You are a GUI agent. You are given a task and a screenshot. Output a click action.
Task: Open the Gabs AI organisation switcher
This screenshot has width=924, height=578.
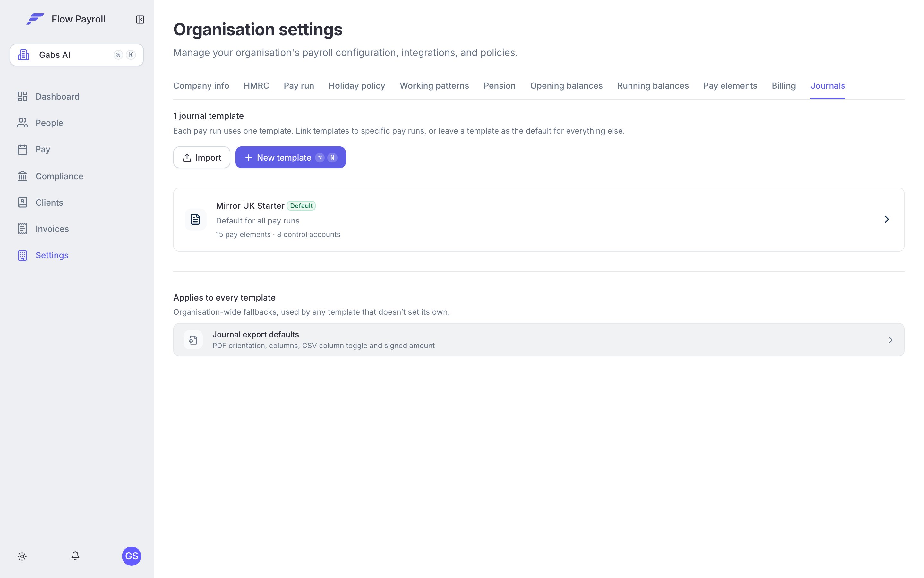point(77,55)
